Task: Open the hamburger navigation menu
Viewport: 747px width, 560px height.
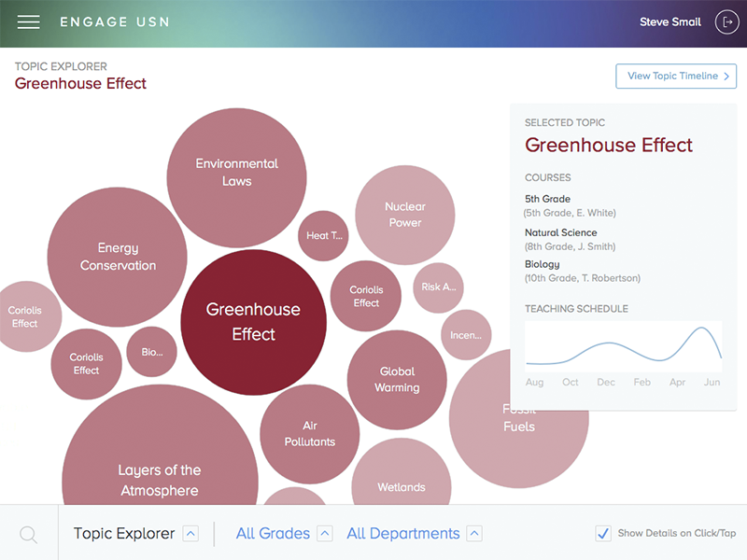Action: point(28,21)
